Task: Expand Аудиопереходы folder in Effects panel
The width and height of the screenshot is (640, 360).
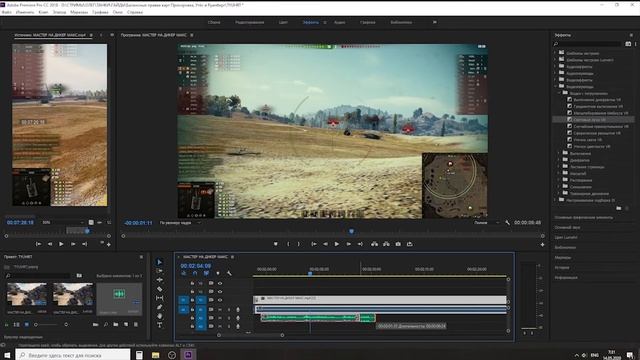Action: pos(556,73)
